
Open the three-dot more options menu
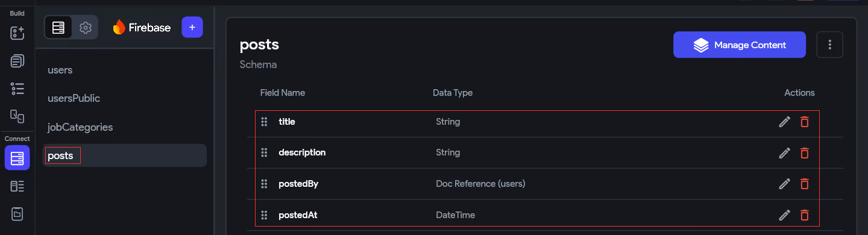tap(830, 45)
